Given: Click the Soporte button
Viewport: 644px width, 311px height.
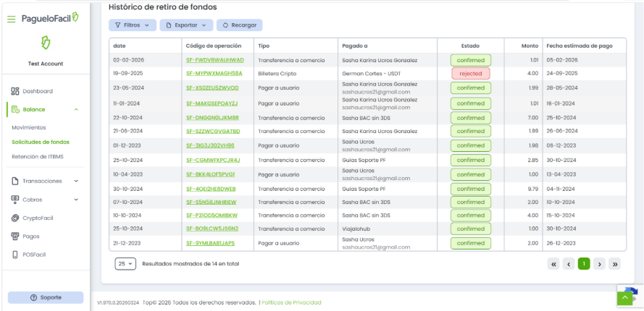Looking at the screenshot, I should point(45,298).
